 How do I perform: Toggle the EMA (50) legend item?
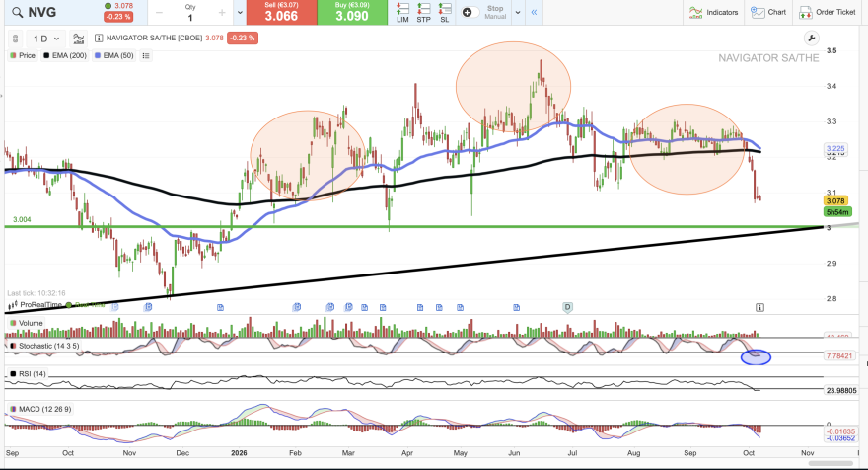(114, 55)
